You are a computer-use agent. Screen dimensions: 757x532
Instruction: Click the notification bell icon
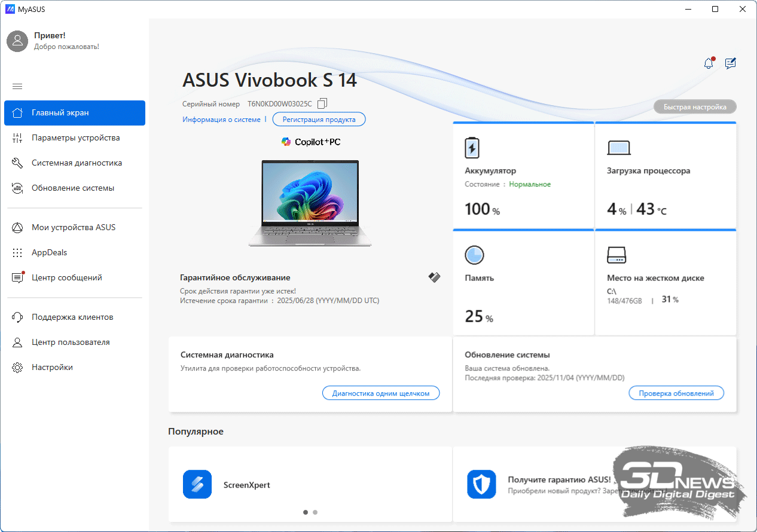tap(709, 63)
